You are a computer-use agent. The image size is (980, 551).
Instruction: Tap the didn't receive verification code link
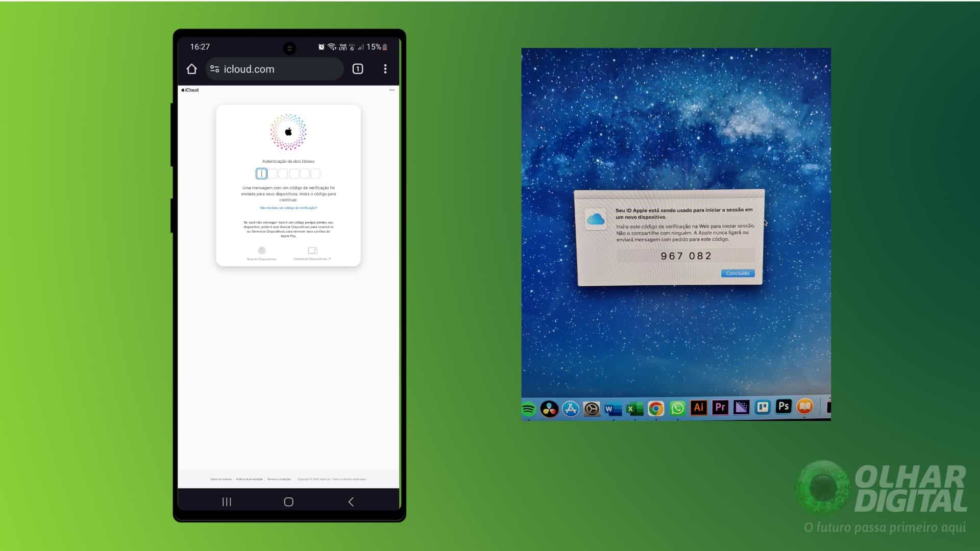pos(288,208)
